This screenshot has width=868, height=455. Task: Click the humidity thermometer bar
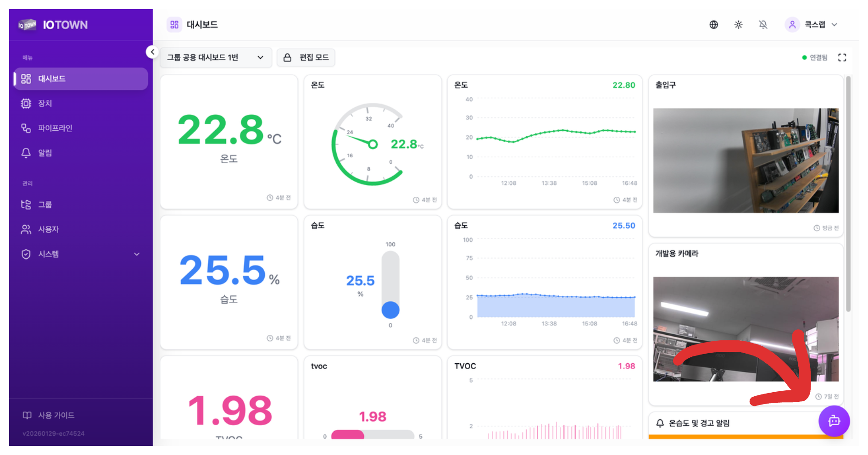(x=390, y=284)
